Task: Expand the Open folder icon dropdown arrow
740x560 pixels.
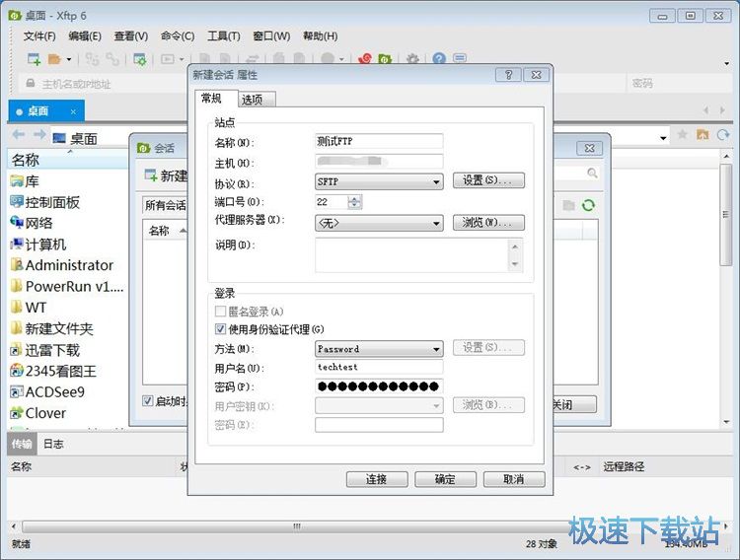Action: (69, 59)
